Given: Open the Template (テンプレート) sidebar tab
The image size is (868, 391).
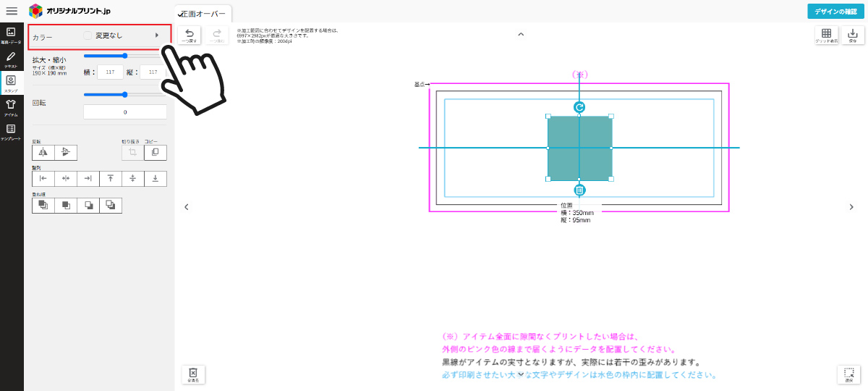Looking at the screenshot, I should [x=11, y=131].
